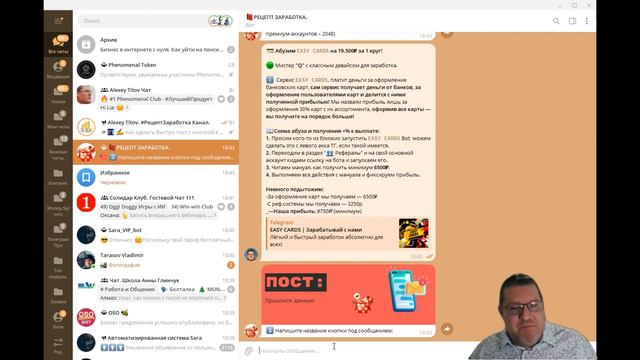Image resolution: width=640 pixels, height=360 pixels.
Task: Click Tarasov Vladimir profile photo
Action: pos(86,260)
